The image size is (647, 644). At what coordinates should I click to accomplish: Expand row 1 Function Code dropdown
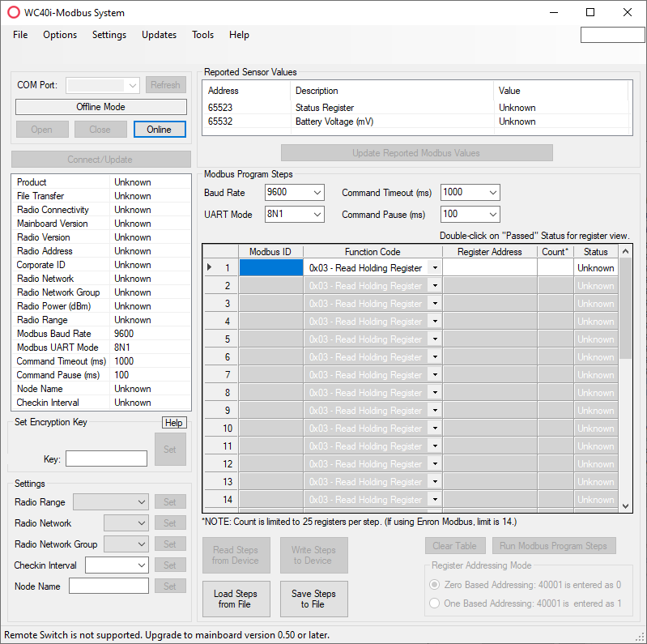tap(435, 268)
